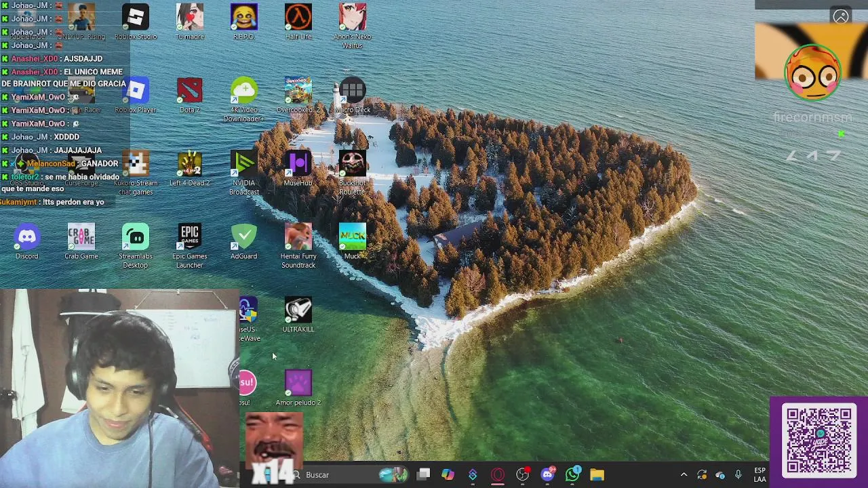
Task: Open the MuseHub desktop shortcut
Action: (x=298, y=168)
